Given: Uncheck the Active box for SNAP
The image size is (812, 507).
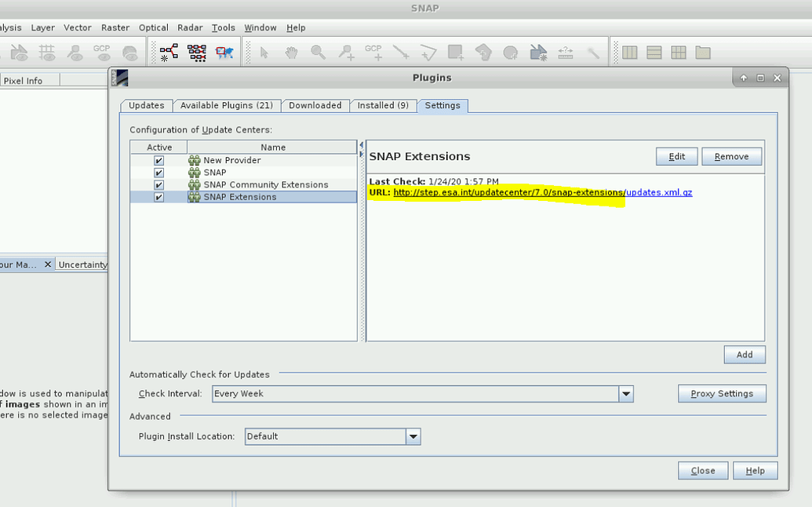Looking at the screenshot, I should [158, 172].
